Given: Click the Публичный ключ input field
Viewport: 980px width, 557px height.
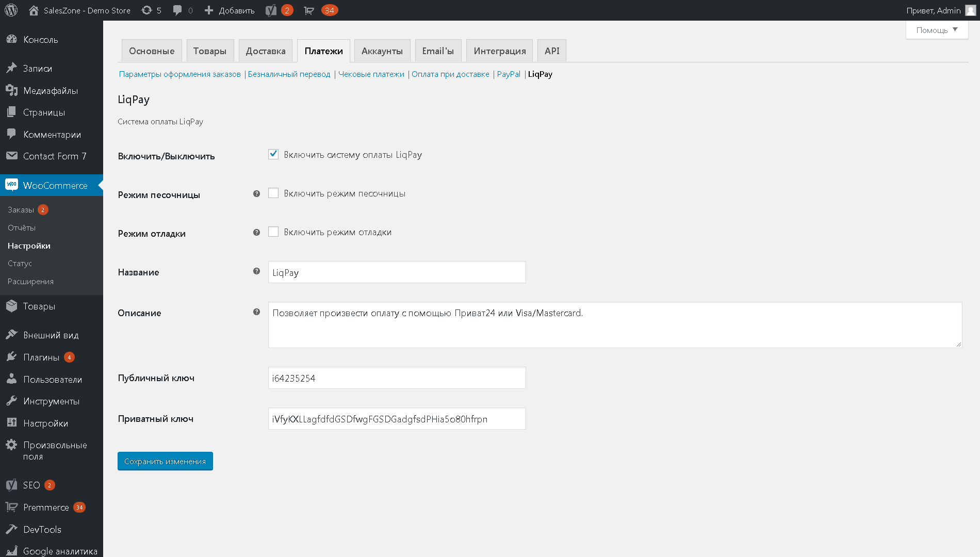Looking at the screenshot, I should 397,378.
